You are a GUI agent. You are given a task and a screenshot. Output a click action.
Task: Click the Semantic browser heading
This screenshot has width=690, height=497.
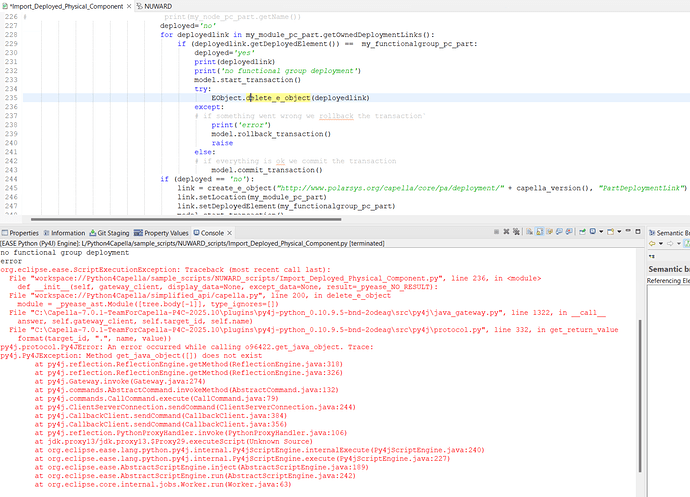point(669,269)
